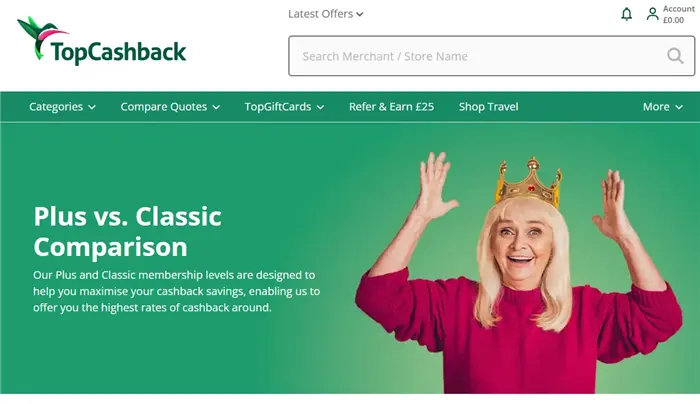This screenshot has width=700, height=404.
Task: Expand the Latest Offers chevron
Action: pos(360,14)
